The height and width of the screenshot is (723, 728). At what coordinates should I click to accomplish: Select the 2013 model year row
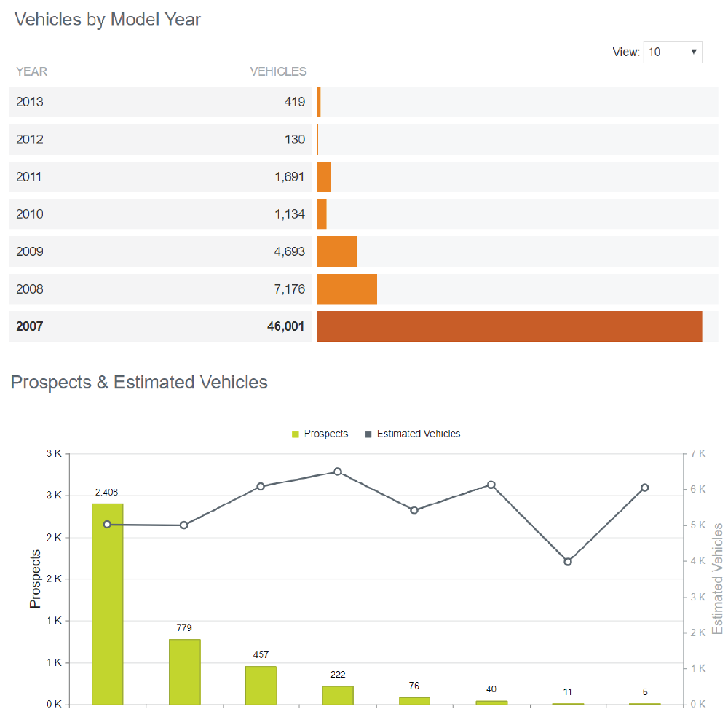(160, 102)
